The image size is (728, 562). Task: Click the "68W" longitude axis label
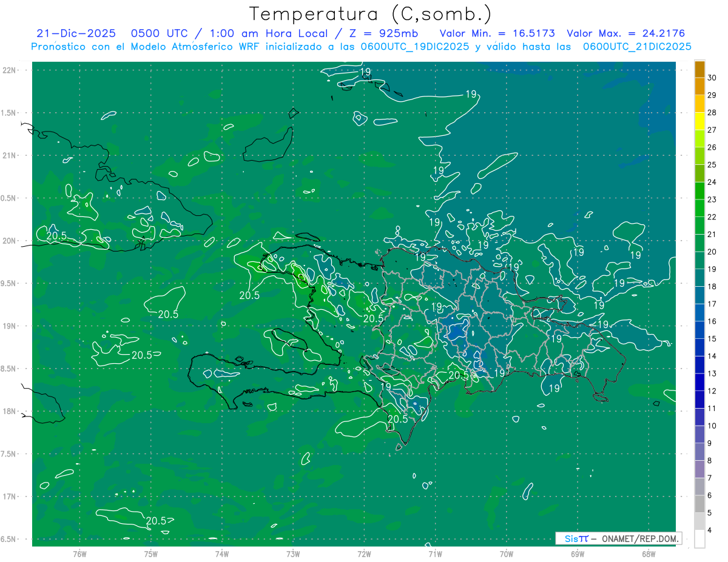click(649, 554)
